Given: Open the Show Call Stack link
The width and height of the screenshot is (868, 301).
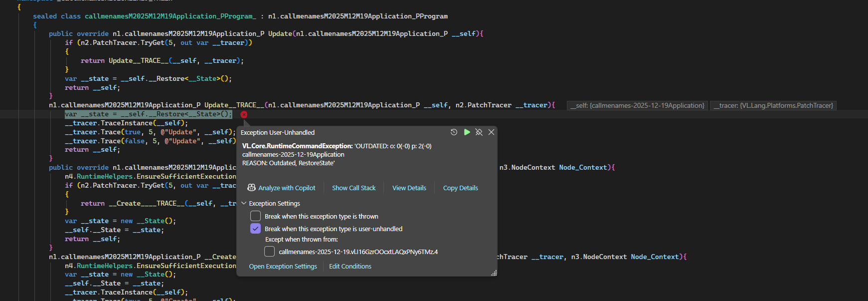Looking at the screenshot, I should click(353, 188).
